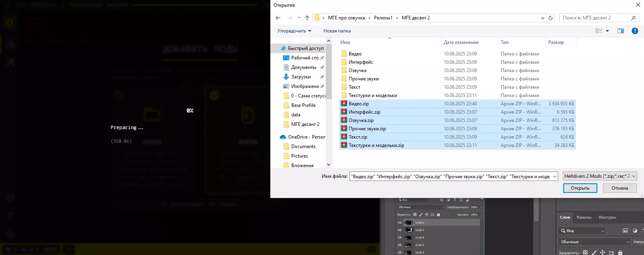Hide layer Слой 4 via eye icon
The width and height of the screenshot is (644, 255).
399,238
